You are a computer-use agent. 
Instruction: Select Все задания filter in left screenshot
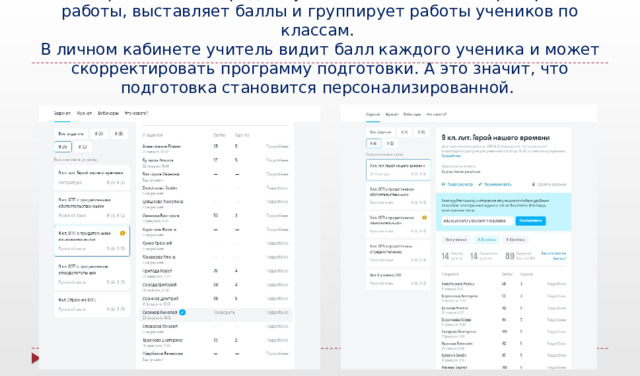tap(71, 134)
